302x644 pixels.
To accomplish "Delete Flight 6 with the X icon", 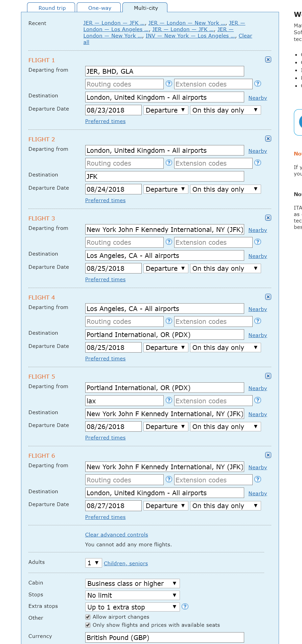I will point(268,455).
